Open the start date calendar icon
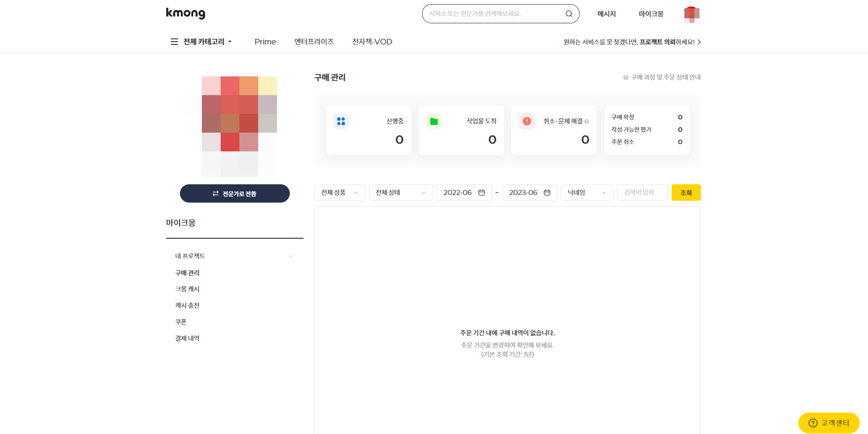868x434 pixels. (481, 193)
